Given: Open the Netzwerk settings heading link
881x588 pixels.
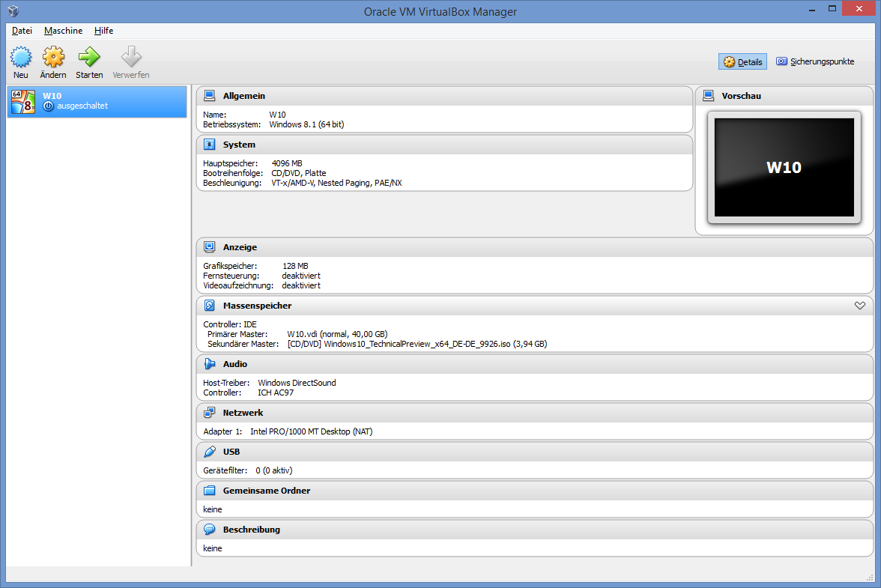Looking at the screenshot, I should 243,413.
